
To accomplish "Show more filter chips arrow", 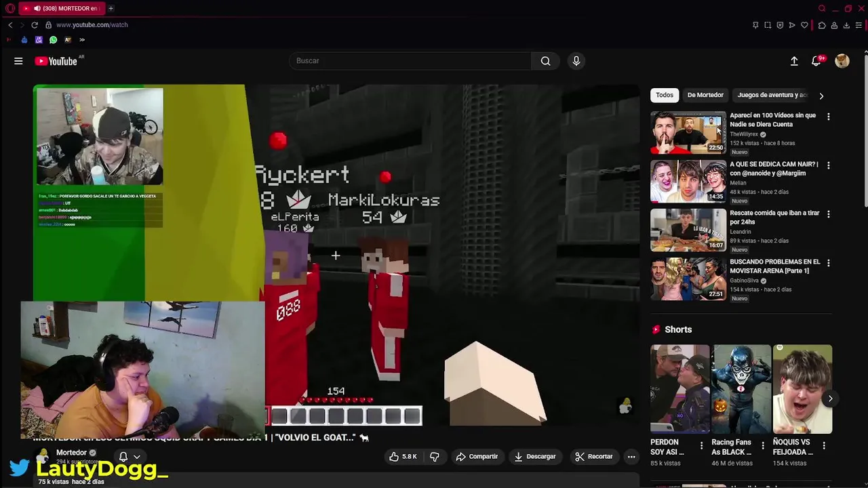I will coord(821,96).
